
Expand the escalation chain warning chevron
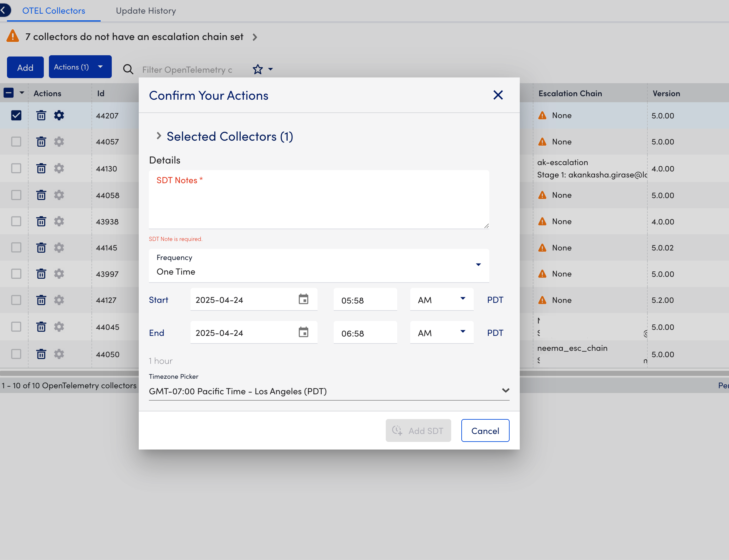[x=255, y=37]
